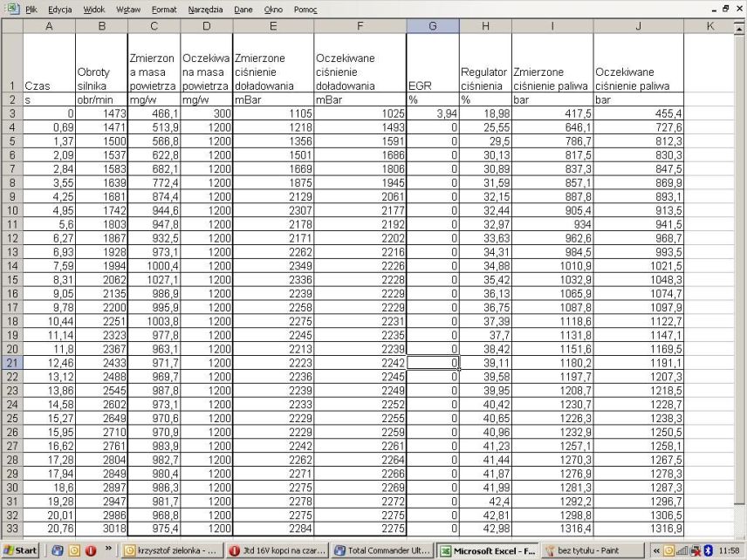Click the cell with value 1000,4
Image resolution: width=747 pixels, height=560 pixels.
[x=154, y=266]
